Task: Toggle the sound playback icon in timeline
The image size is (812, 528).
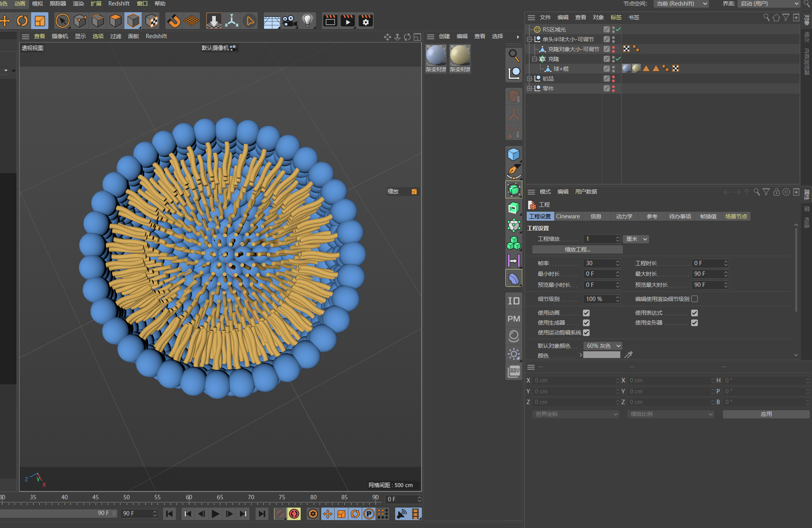Action: coord(402,514)
